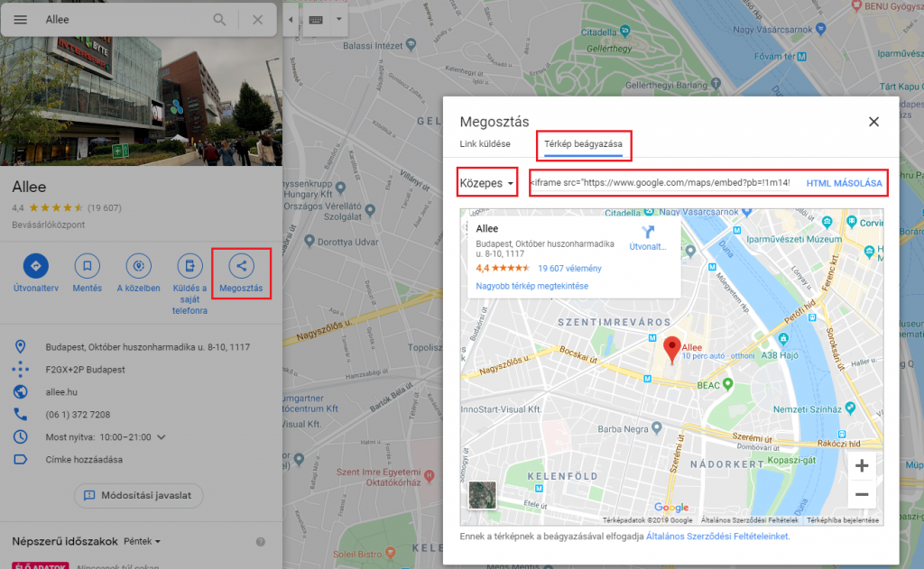Click the Módosítási javaslat button
The height and width of the screenshot is (569, 924).
(138, 495)
